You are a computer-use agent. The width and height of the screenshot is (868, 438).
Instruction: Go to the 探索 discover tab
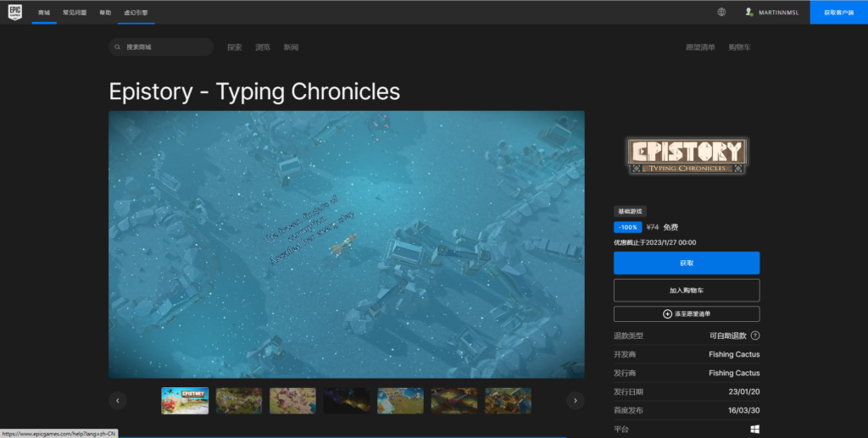point(235,47)
